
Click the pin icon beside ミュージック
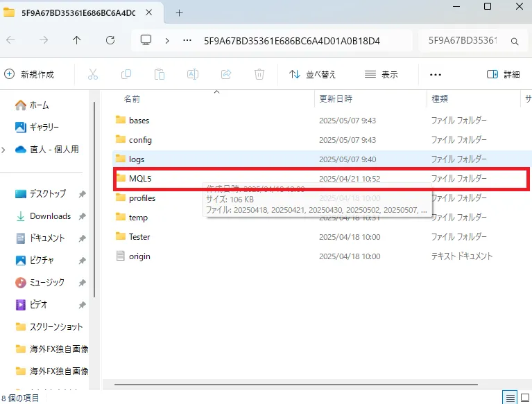coord(82,283)
